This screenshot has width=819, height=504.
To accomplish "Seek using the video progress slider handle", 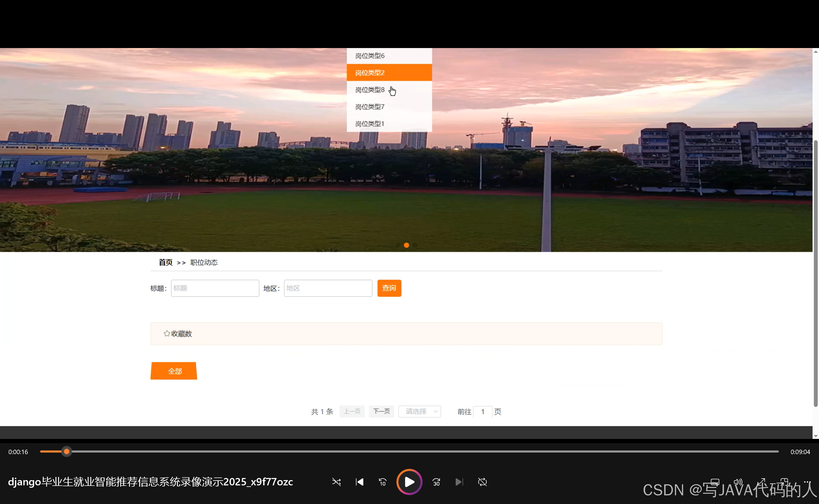I will 67,452.
